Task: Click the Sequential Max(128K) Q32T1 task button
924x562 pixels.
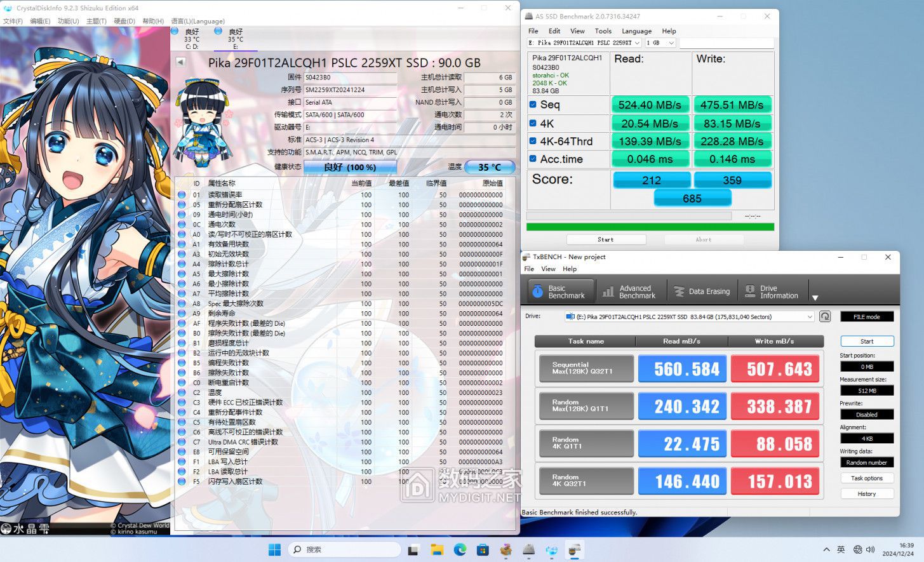Action: click(586, 369)
